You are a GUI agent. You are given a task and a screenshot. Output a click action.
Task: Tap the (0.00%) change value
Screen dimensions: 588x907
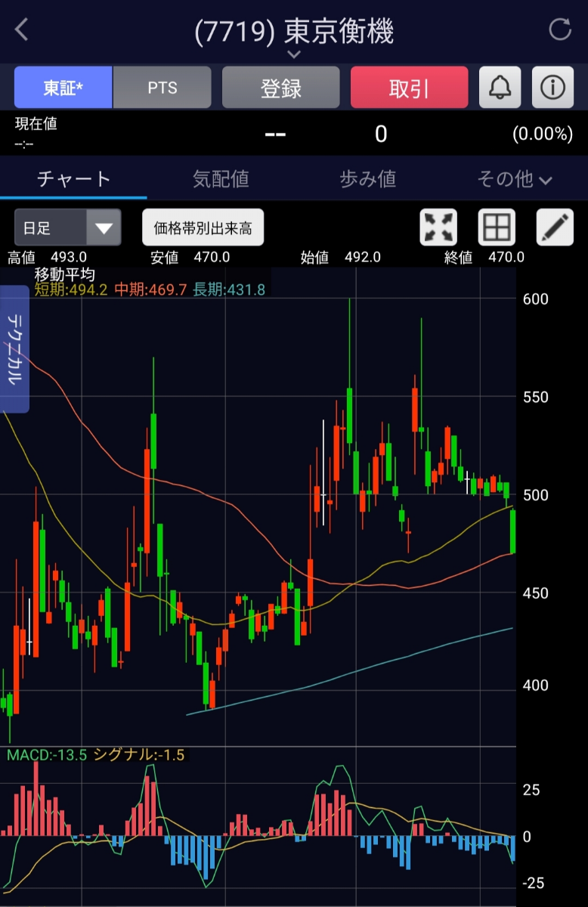pyautogui.click(x=543, y=135)
